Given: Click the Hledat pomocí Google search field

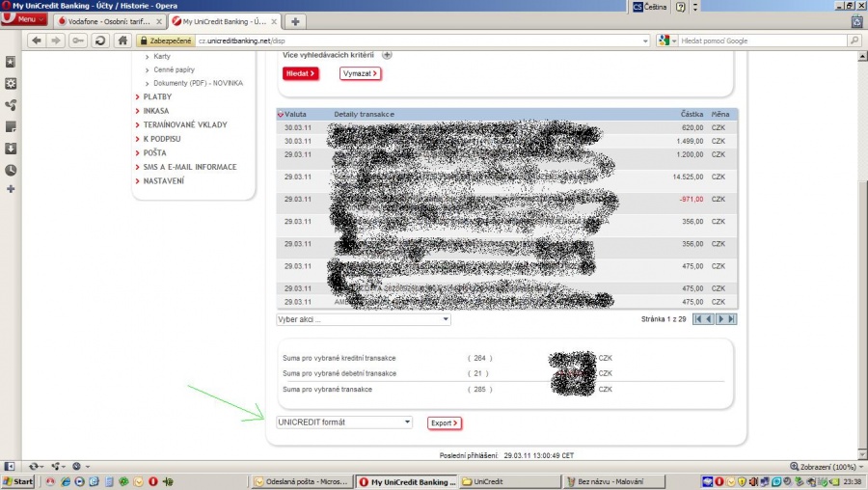Looking at the screenshot, I should tap(763, 41).
